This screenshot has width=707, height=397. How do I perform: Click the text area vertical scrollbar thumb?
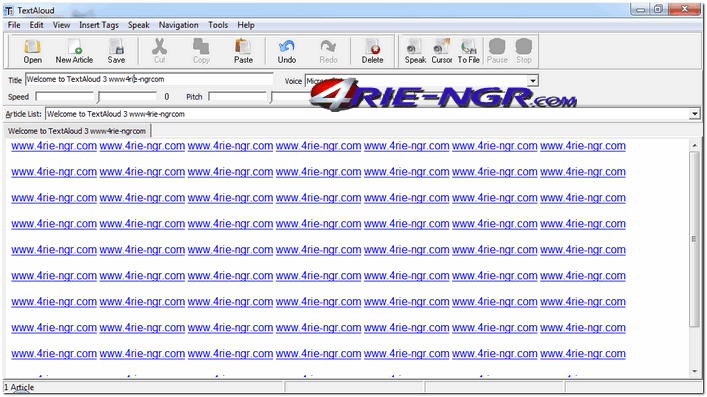click(694, 239)
